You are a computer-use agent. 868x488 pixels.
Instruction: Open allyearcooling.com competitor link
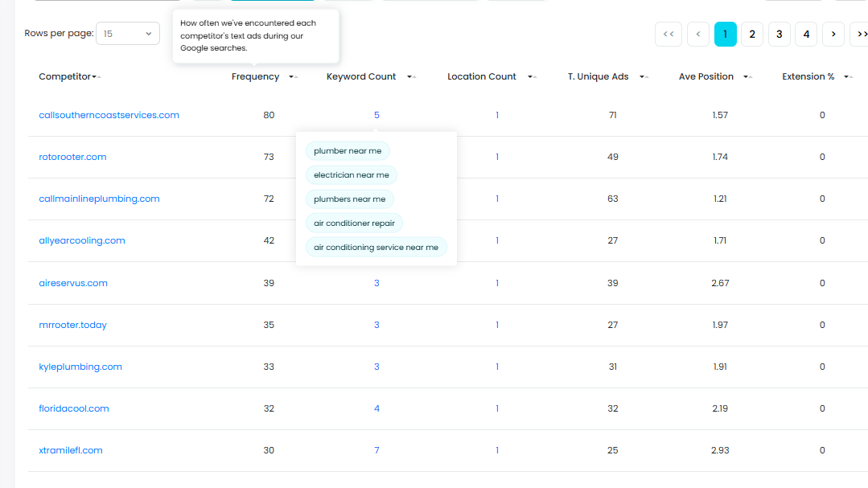(x=82, y=240)
